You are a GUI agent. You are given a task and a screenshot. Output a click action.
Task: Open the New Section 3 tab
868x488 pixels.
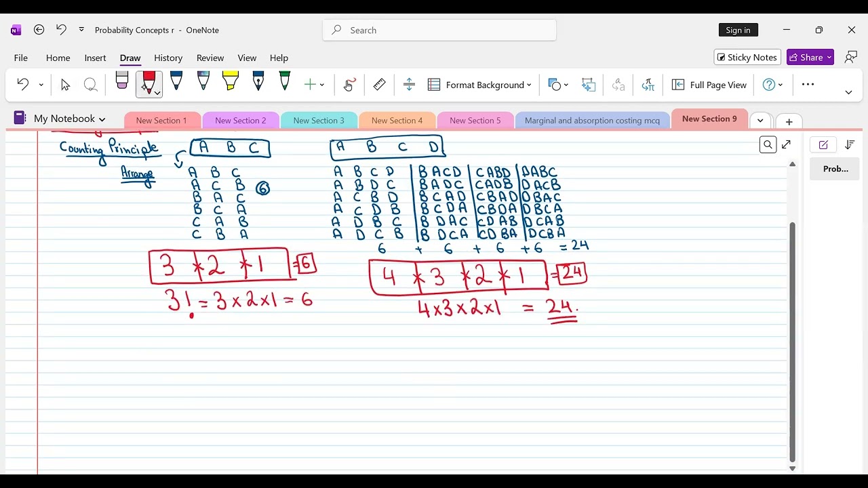319,121
